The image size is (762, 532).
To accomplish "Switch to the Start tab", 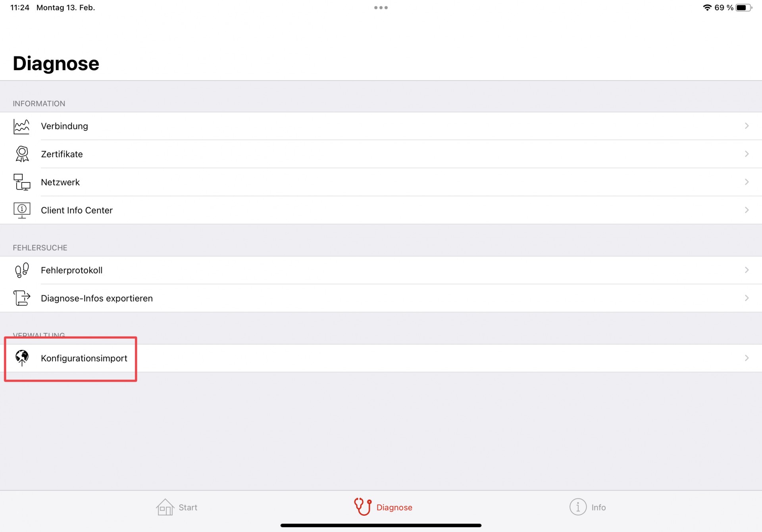I will pos(177,507).
